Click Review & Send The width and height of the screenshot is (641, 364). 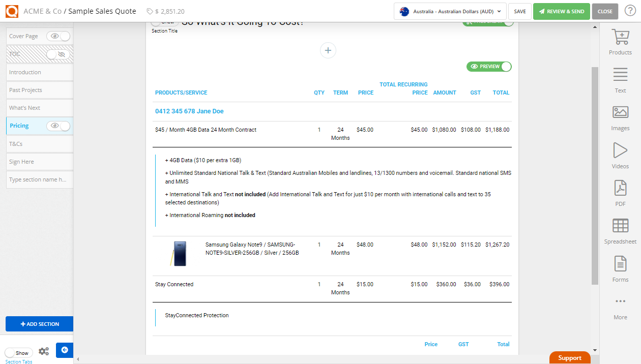tap(561, 11)
